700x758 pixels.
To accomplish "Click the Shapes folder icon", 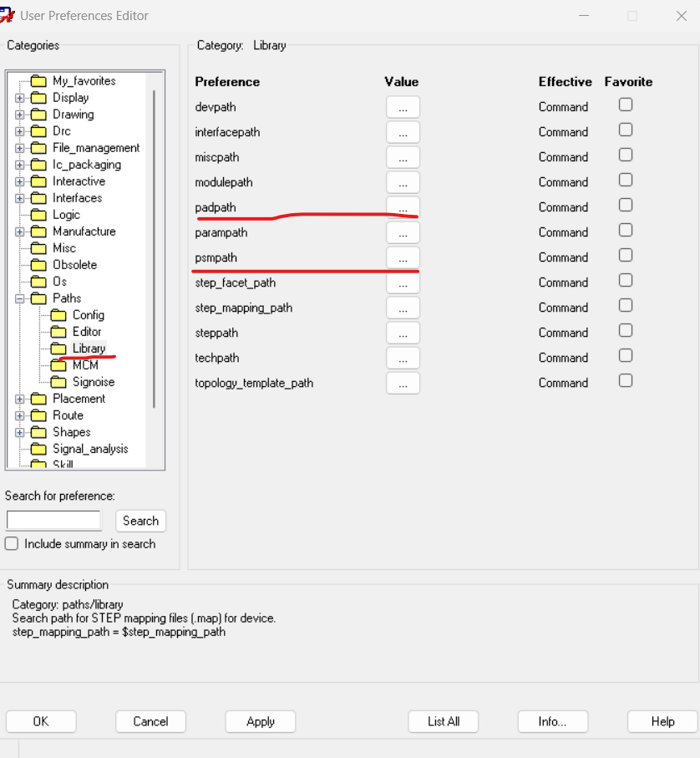I will pyautogui.click(x=38, y=432).
